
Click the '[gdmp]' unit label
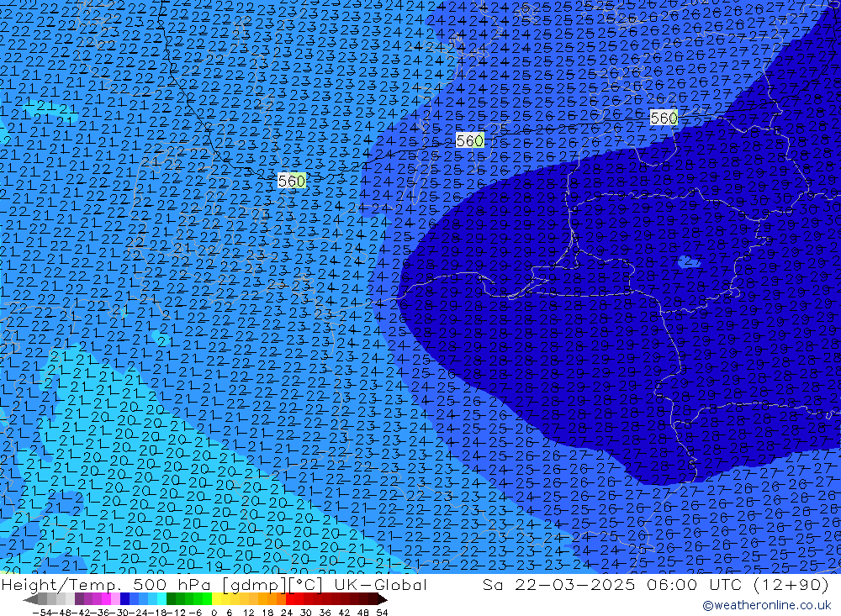click(x=255, y=586)
